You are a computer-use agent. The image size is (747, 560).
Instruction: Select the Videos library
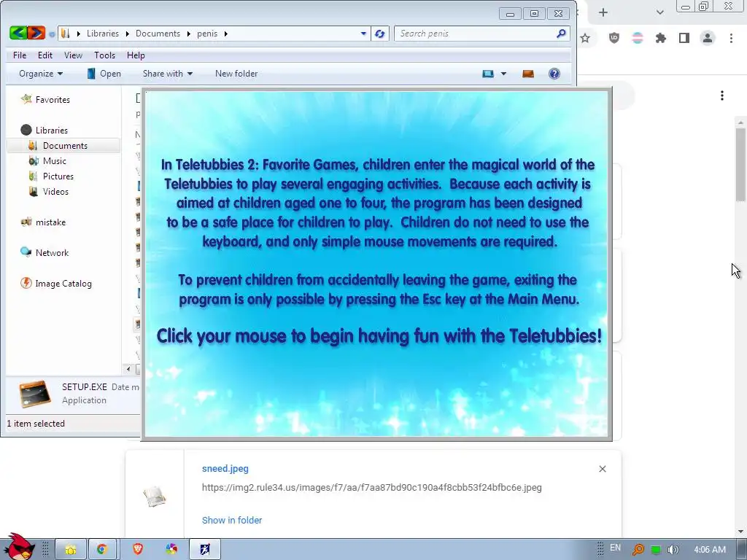pos(55,192)
